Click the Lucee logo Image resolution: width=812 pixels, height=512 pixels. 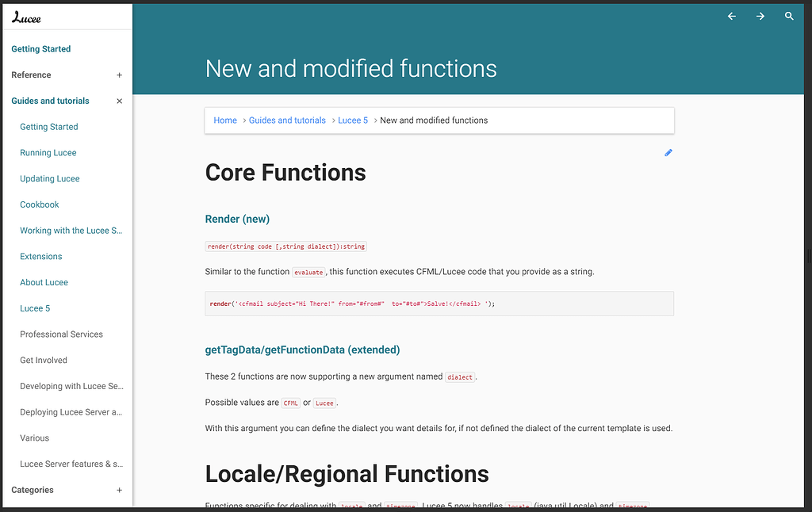26,17
